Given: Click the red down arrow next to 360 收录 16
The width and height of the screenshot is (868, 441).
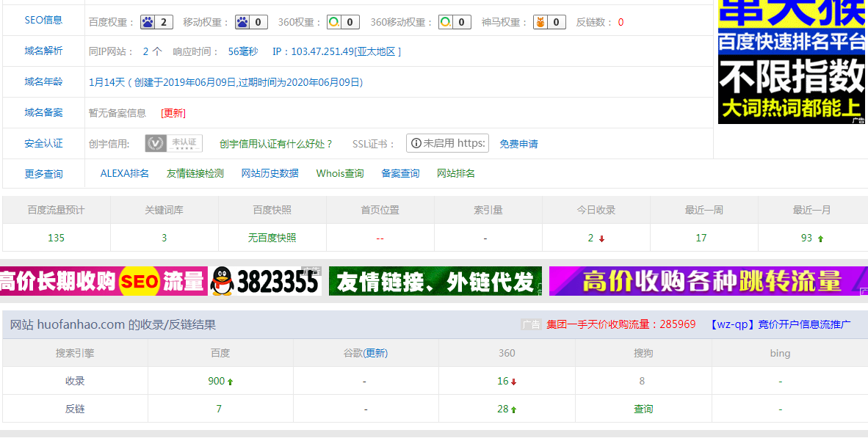Looking at the screenshot, I should point(514,382).
